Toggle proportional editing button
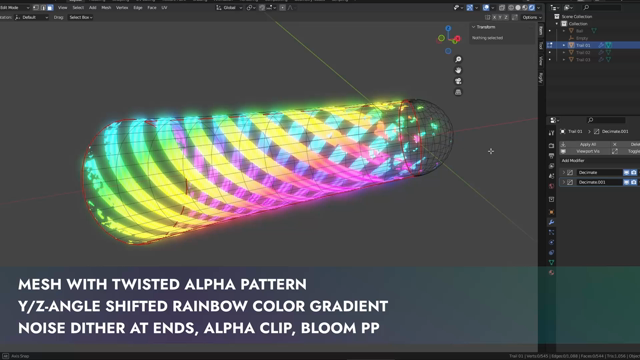Viewport: 640px width, 360px height. click(282, 8)
